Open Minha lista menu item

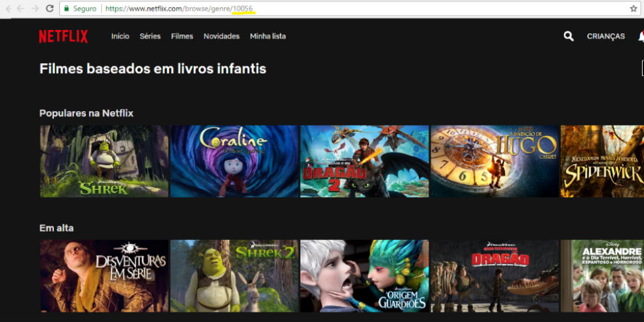(268, 36)
